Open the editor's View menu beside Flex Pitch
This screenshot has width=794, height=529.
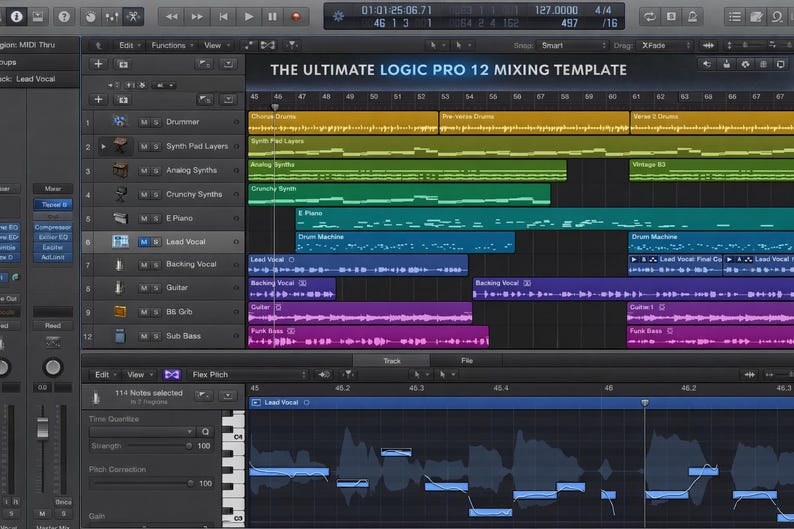pos(139,375)
